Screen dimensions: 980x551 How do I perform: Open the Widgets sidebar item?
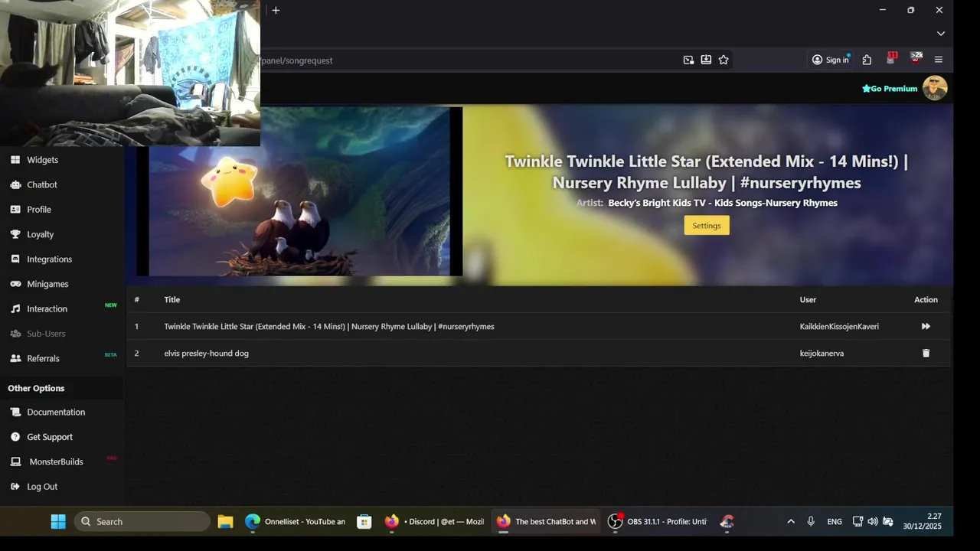point(42,160)
